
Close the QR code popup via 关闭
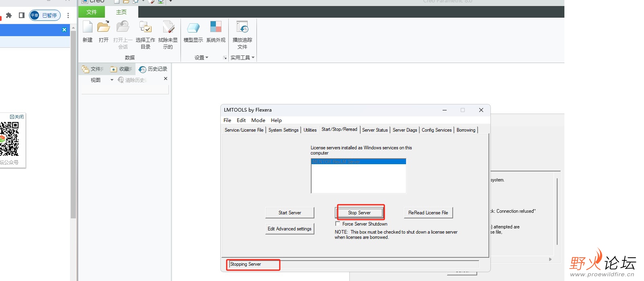pyautogui.click(x=17, y=116)
